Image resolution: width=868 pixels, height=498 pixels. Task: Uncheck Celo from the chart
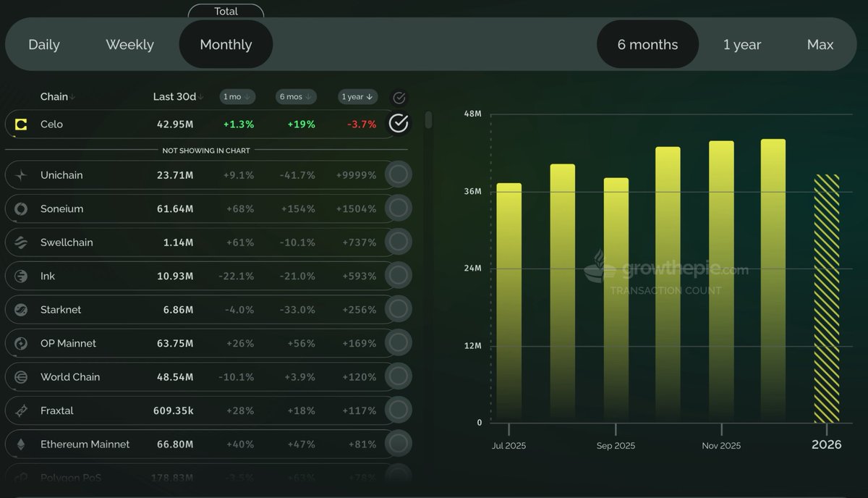(x=399, y=124)
